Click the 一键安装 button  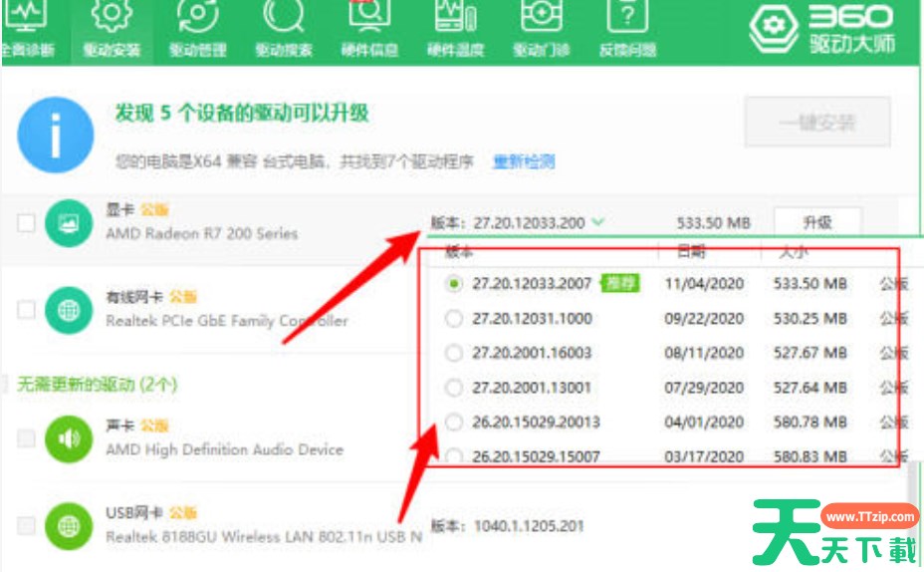817,122
